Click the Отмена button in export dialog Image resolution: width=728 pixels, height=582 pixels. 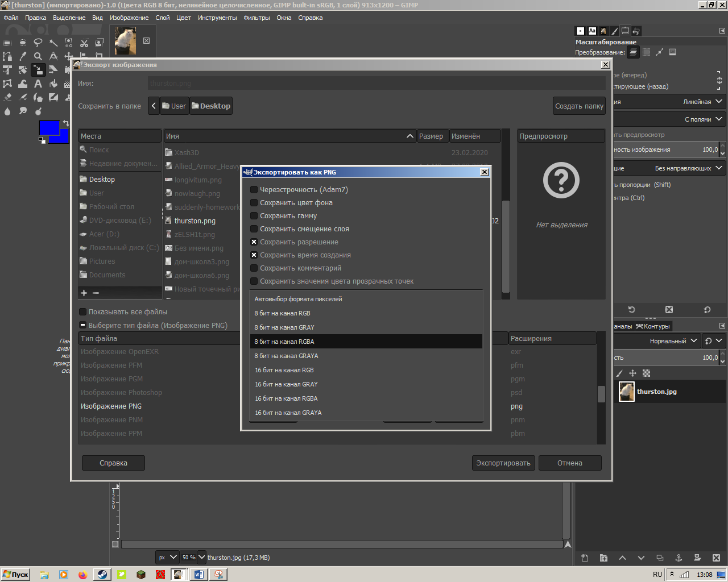click(x=570, y=463)
